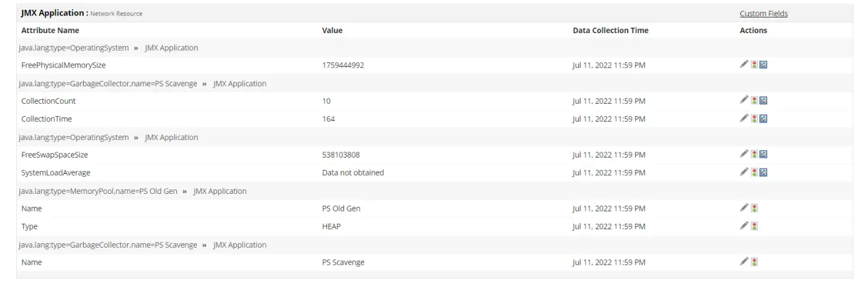Screen dimensions: 868x284
Task: Edit the SystemLoadAverage attribute
Action: click(744, 172)
